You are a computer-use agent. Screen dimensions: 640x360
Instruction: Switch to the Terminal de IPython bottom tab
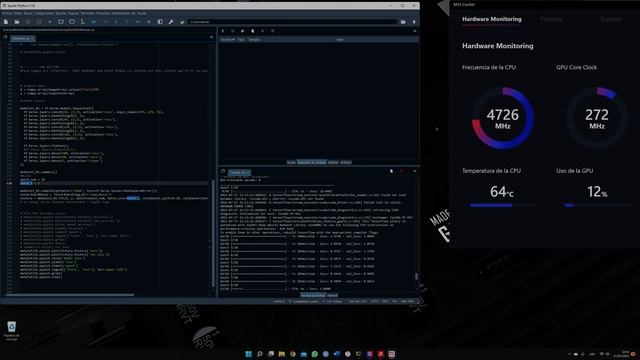point(313,295)
